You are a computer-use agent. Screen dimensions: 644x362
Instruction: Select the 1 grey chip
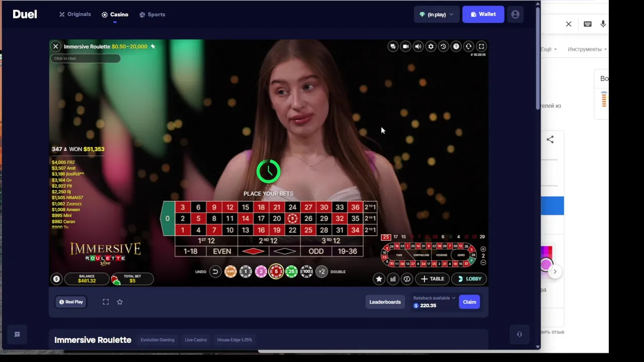pyautogui.click(x=246, y=271)
